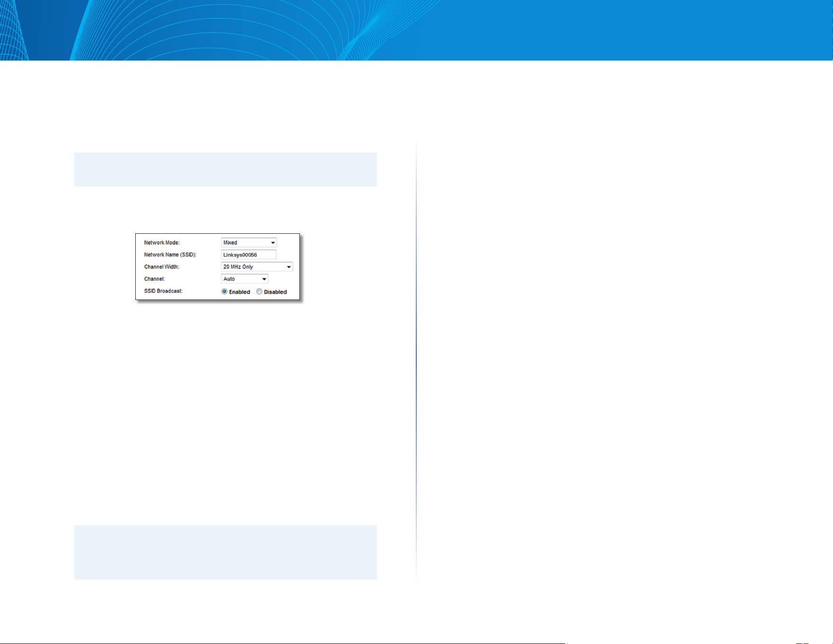The height and width of the screenshot is (644, 833).
Task: Click the Network Mode label
Action: [162, 243]
